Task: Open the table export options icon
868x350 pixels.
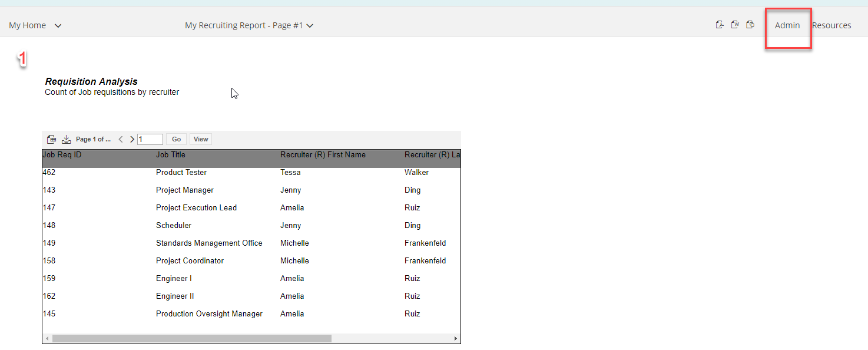Action: click(x=51, y=139)
